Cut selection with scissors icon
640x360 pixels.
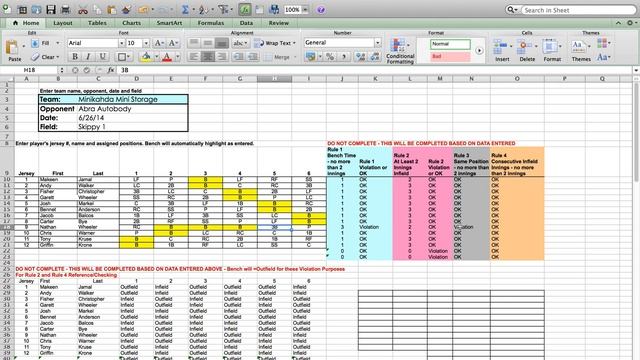coord(83,9)
